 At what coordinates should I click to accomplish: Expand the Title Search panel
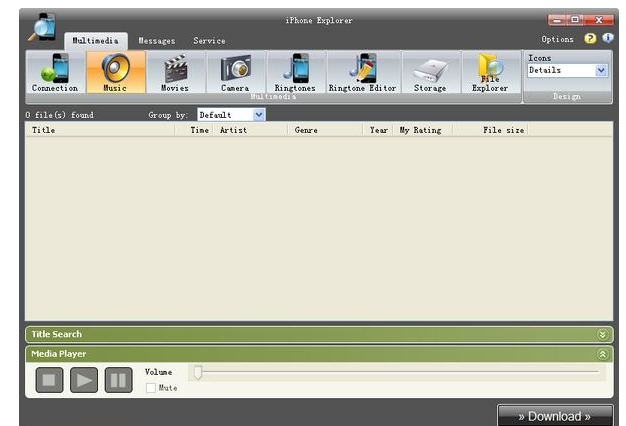pos(602,335)
